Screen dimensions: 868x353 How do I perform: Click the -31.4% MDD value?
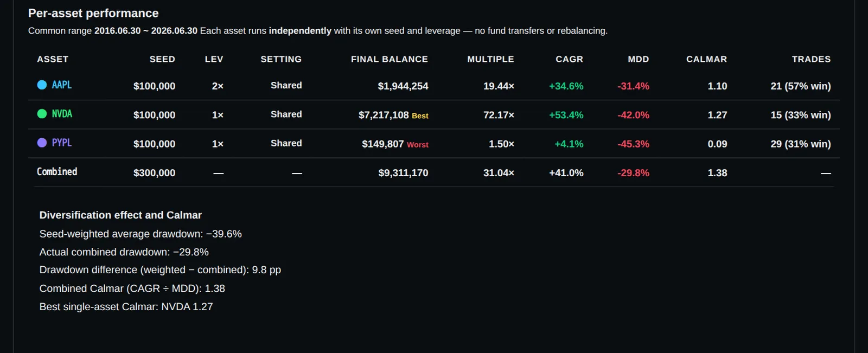(633, 86)
